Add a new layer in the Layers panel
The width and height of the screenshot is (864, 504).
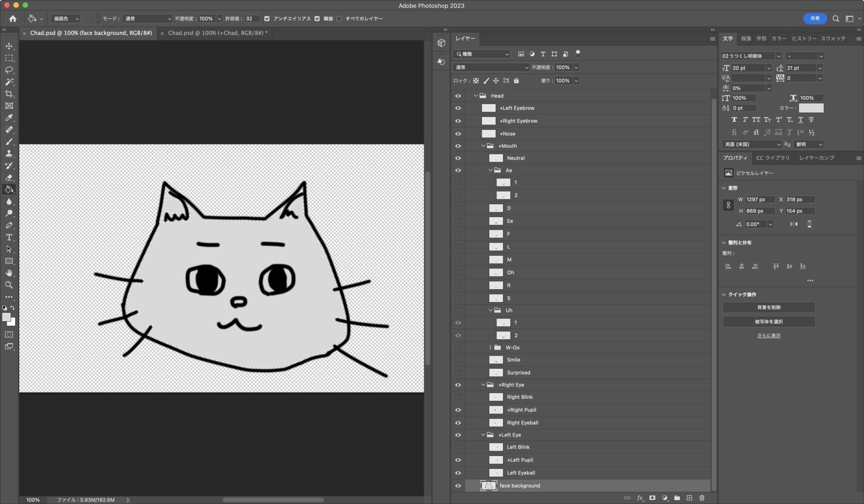point(689,498)
